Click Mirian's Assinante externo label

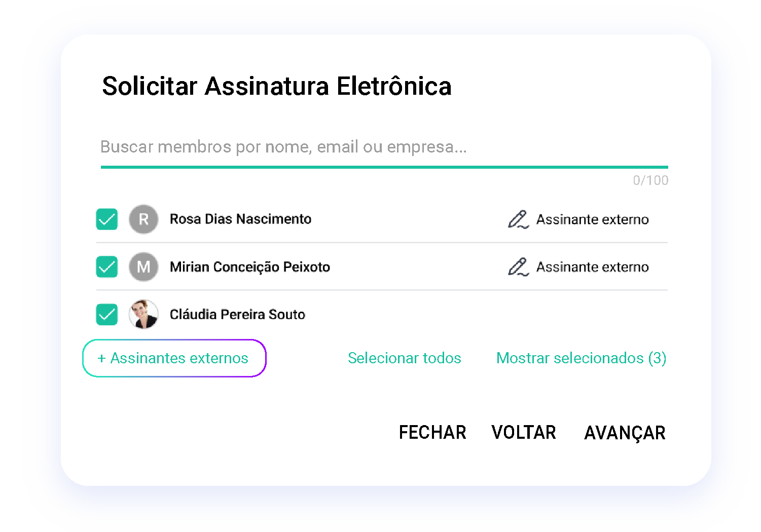[592, 267]
